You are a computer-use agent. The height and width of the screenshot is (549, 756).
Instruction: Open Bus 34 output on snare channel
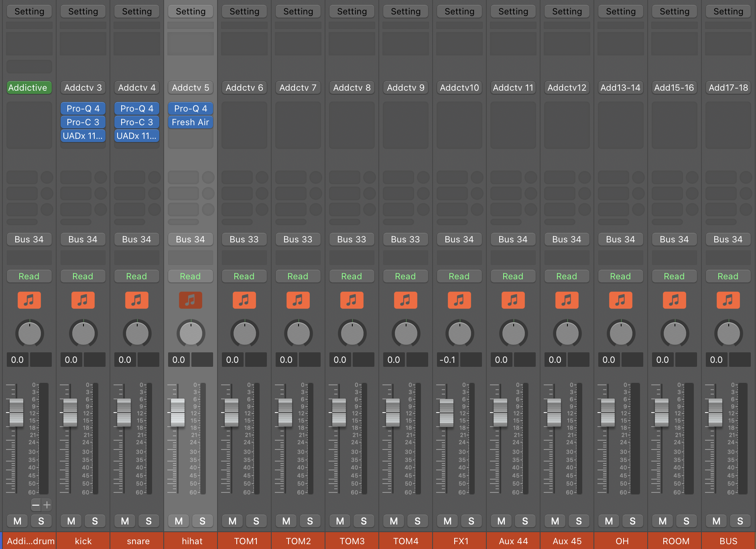coord(137,239)
